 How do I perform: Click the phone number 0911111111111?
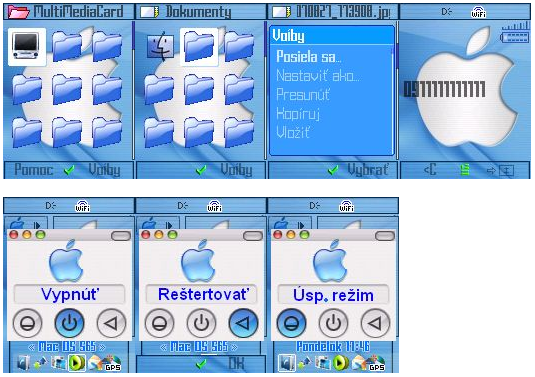point(445,89)
